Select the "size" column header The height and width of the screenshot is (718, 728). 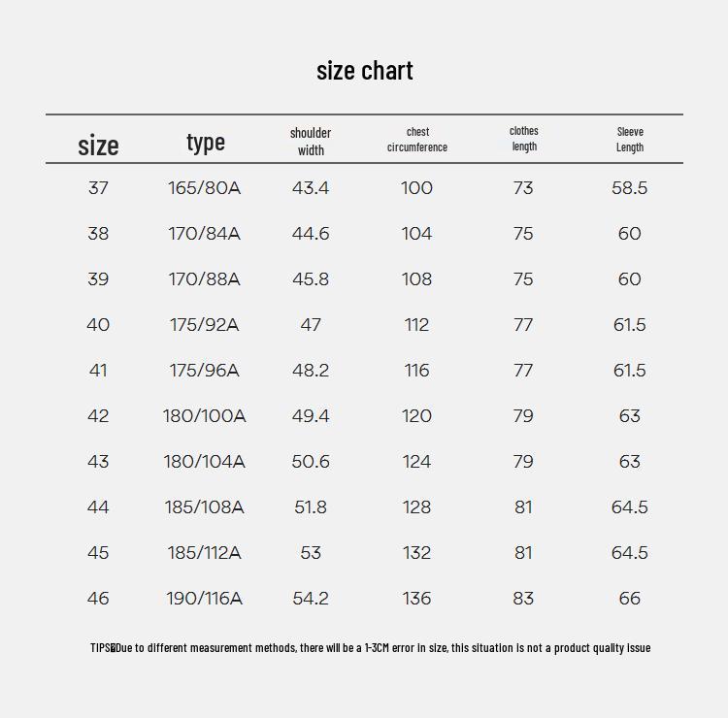pos(98,146)
